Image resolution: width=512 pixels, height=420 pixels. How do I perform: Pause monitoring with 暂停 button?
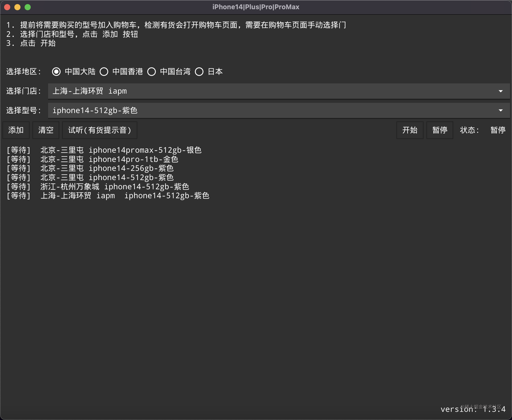(x=440, y=130)
